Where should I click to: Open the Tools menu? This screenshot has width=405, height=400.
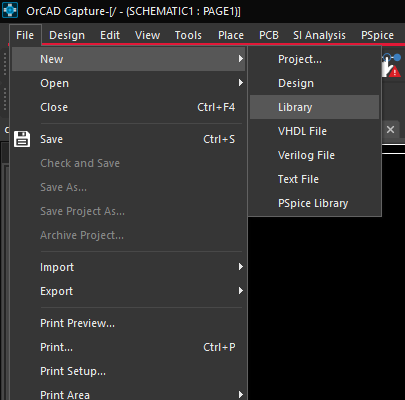tap(188, 35)
